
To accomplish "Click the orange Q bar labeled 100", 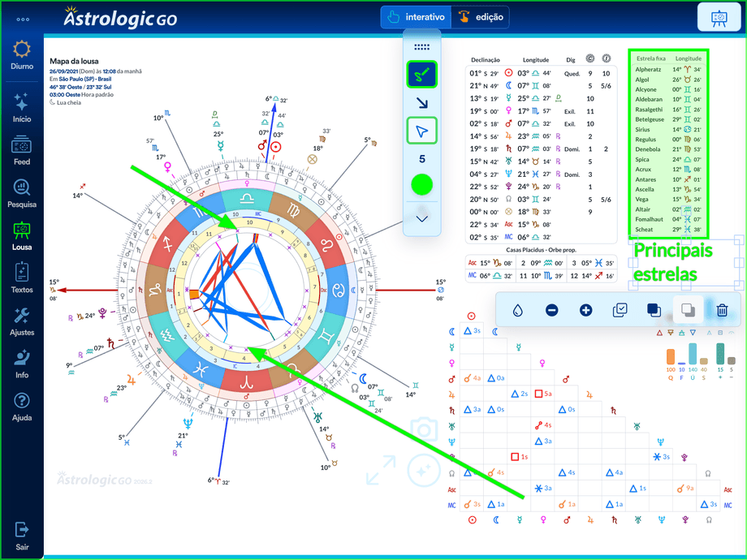I will (671, 356).
